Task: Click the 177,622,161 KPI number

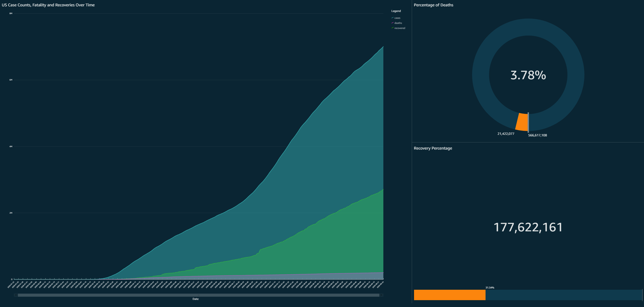Action: (528, 227)
